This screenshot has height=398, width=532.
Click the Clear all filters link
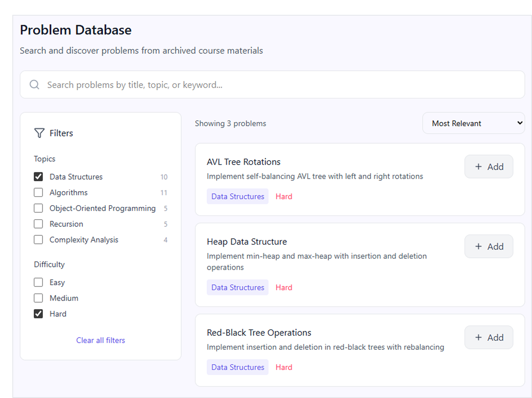100,340
